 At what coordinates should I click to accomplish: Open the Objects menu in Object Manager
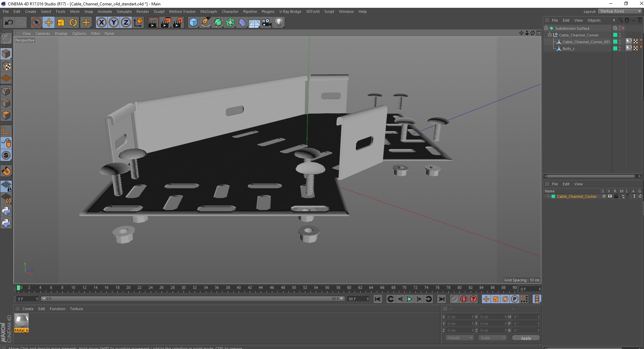tap(594, 20)
